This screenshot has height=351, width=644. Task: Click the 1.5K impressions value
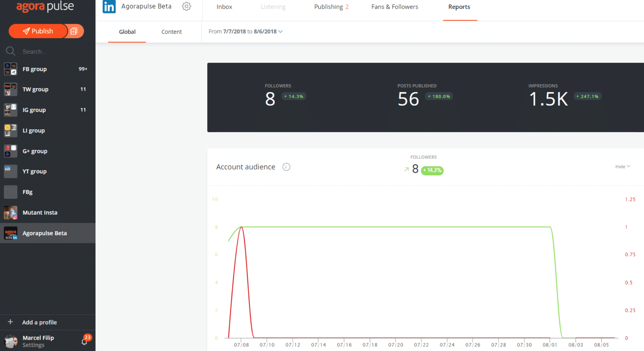click(549, 99)
